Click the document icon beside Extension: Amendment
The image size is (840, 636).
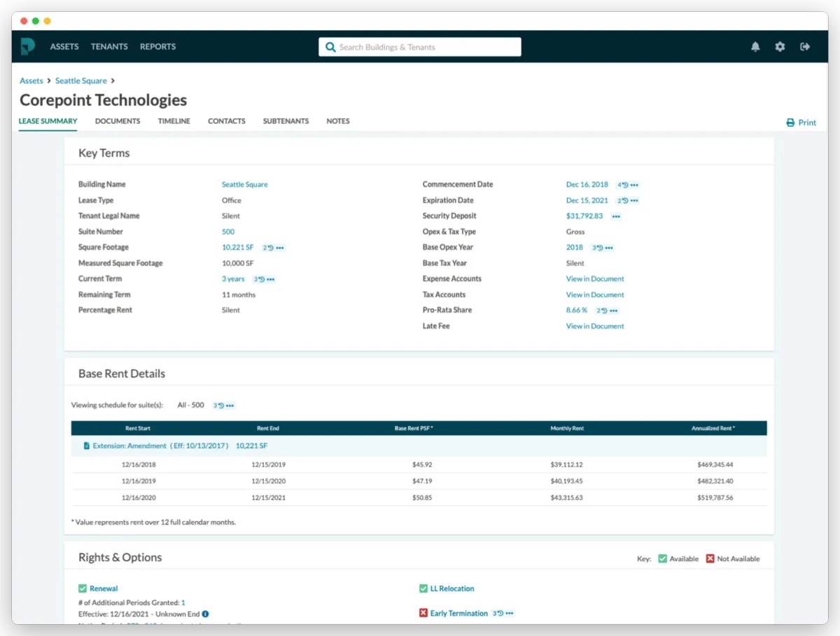(86, 446)
